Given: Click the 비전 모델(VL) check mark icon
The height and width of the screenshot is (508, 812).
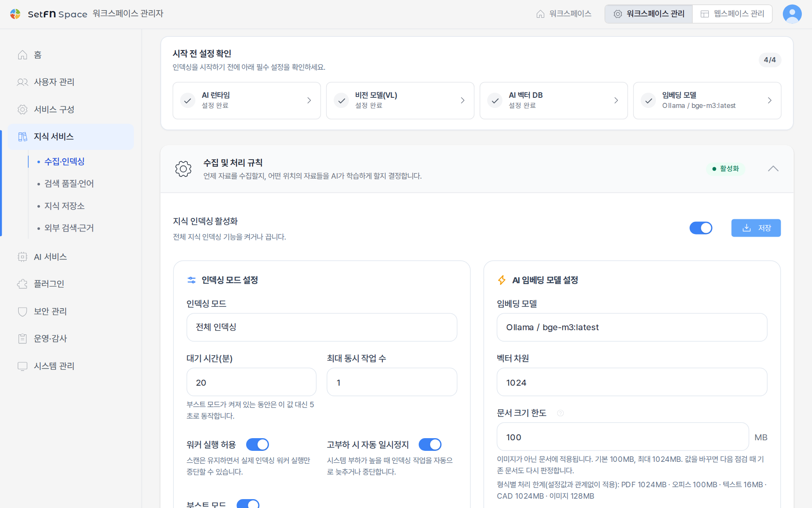Looking at the screenshot, I should (341, 101).
